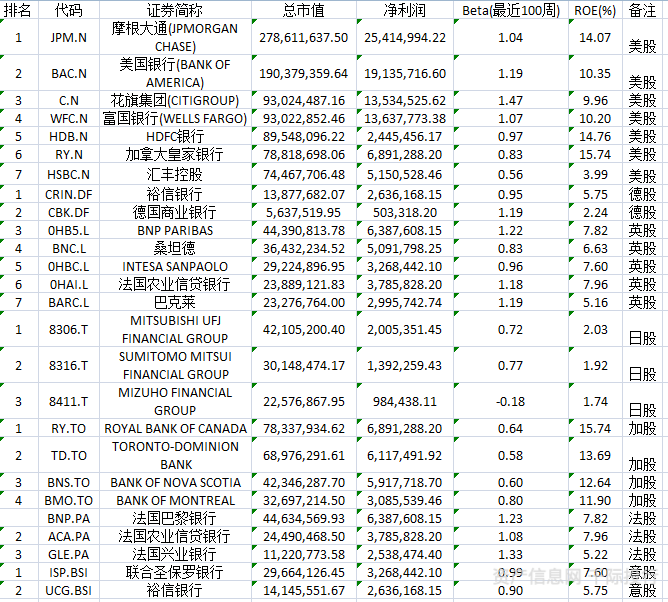This screenshot has height=602, width=668.
Task: Select the negative Beta value -0.18
Action: 510,401
